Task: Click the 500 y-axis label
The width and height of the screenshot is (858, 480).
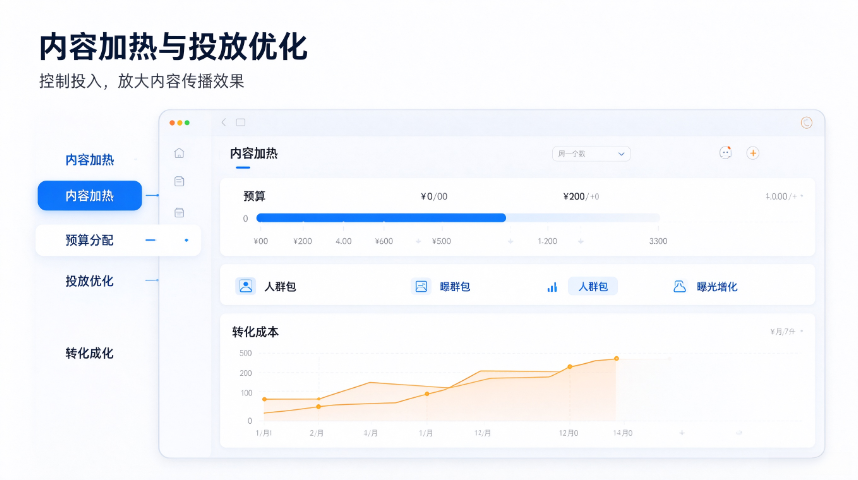Action: tap(246, 353)
